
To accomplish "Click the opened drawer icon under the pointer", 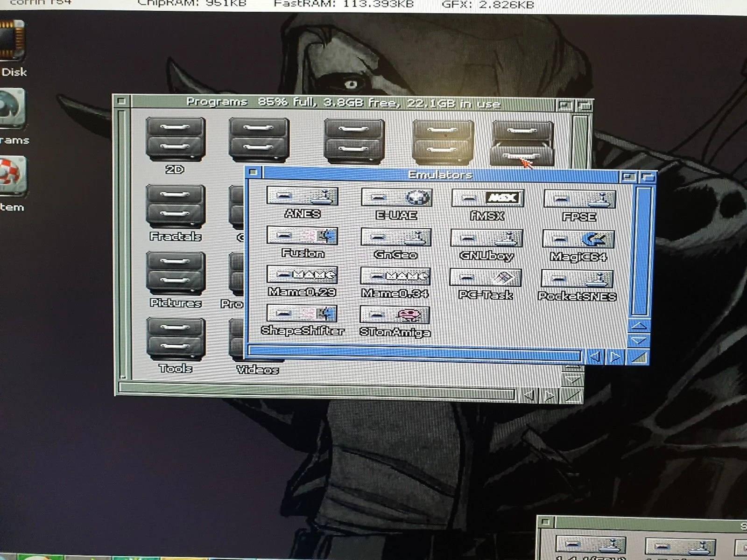I will click(522, 144).
